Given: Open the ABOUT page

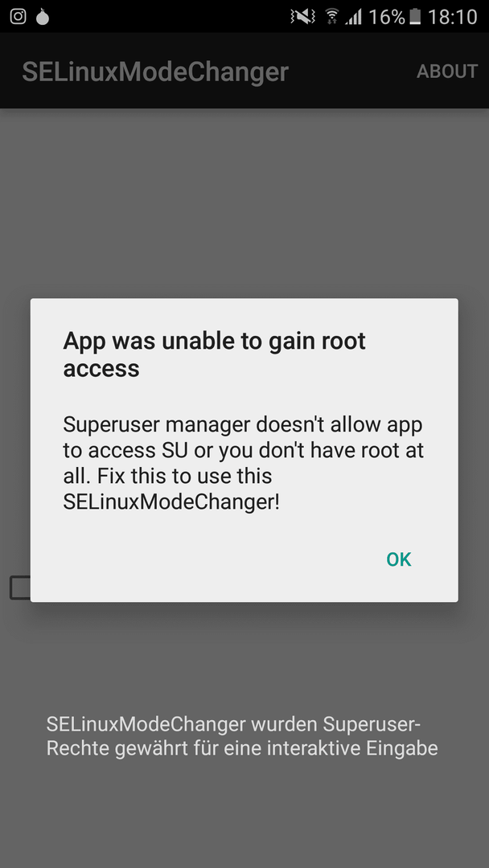Looking at the screenshot, I should (x=447, y=72).
